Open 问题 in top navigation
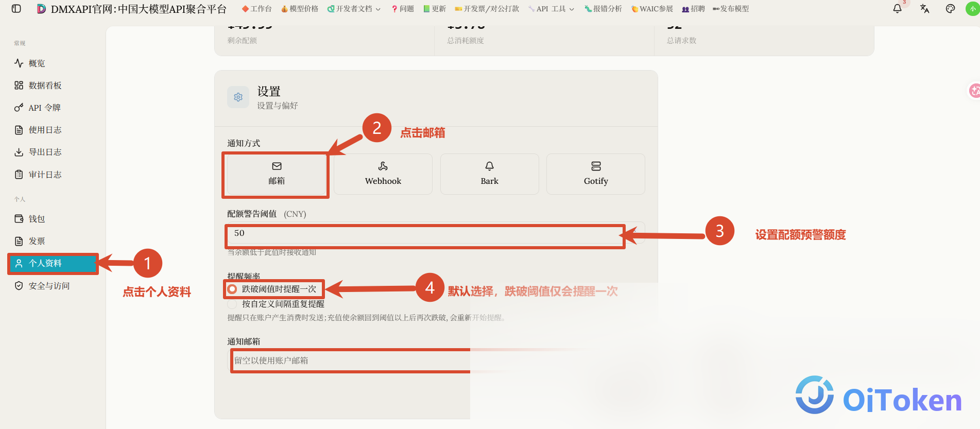Screen dimensions: 980x429 403,9
